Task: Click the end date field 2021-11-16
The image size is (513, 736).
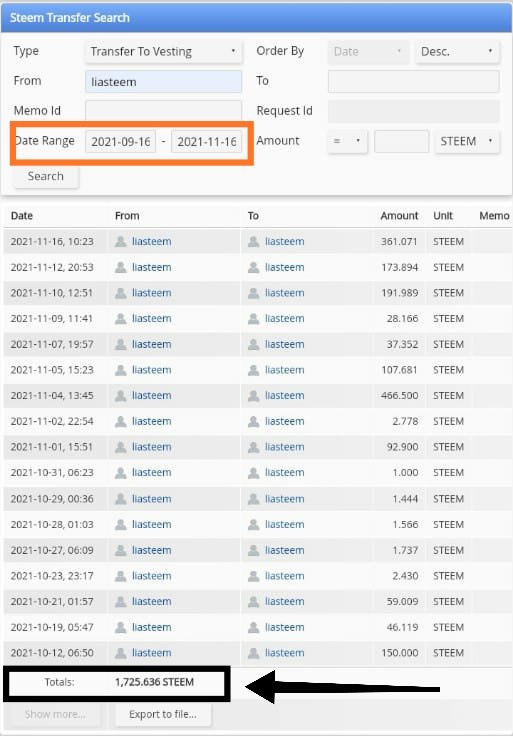Action: [x=207, y=141]
